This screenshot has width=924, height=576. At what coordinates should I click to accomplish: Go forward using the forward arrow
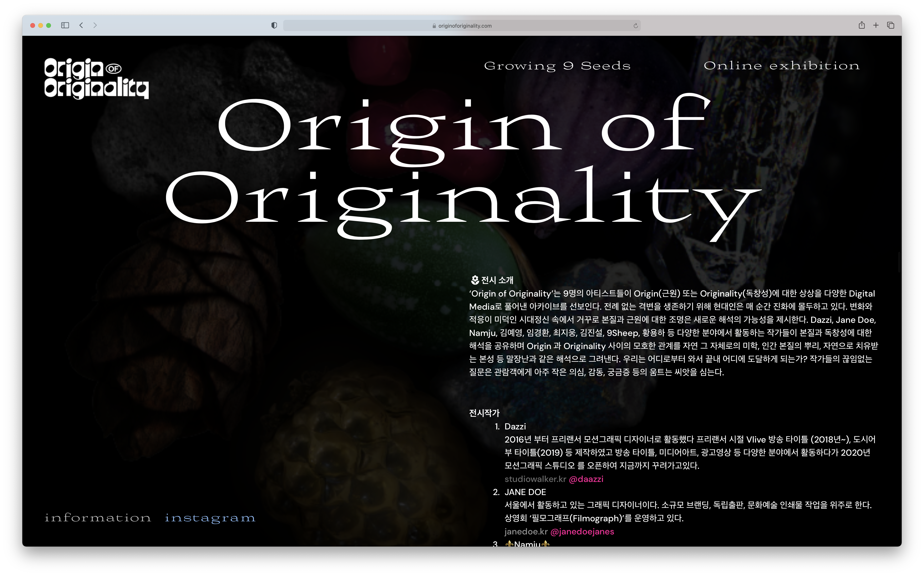tap(95, 25)
